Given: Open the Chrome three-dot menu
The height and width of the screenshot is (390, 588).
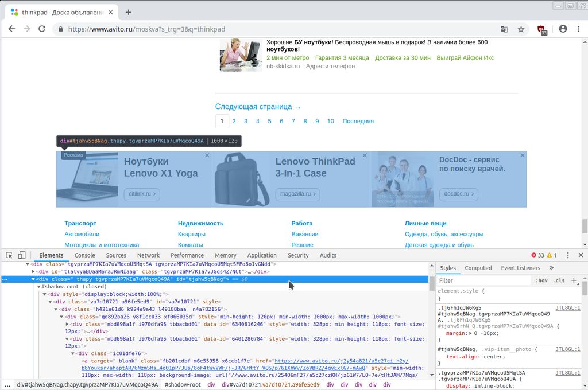Looking at the screenshot, I should point(578,29).
